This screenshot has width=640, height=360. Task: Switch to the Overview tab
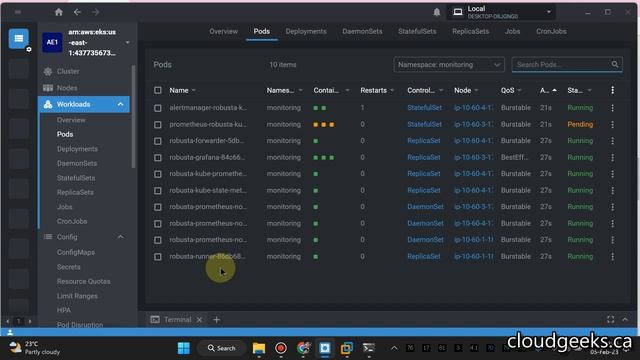(223, 31)
